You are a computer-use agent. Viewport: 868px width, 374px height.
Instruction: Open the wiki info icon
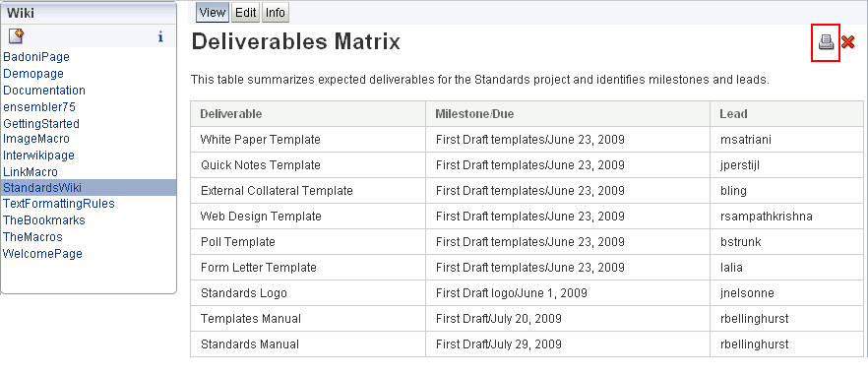click(x=160, y=37)
